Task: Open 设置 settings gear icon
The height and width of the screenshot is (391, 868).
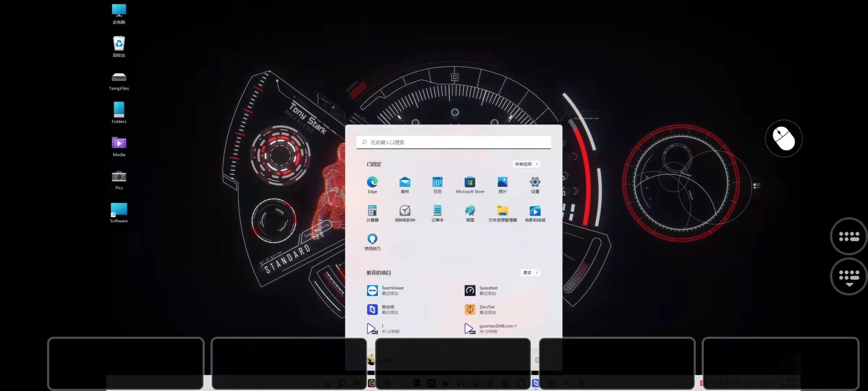Action: [x=535, y=185]
